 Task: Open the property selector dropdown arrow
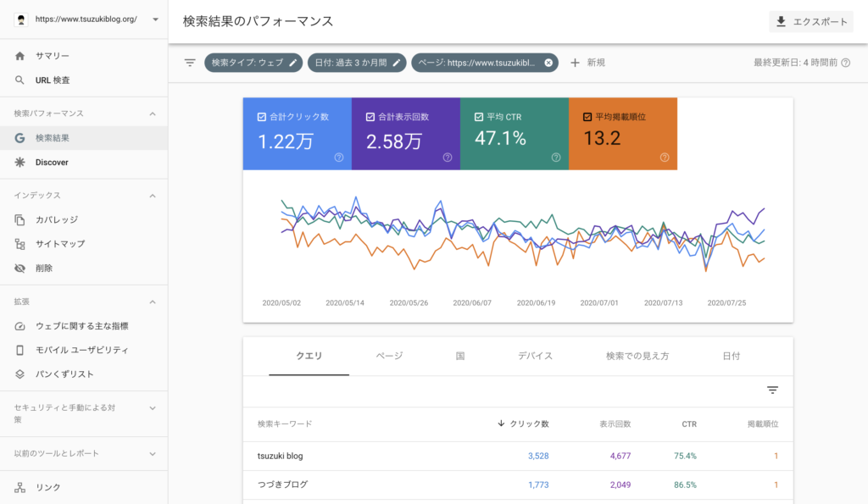pyautogui.click(x=156, y=19)
